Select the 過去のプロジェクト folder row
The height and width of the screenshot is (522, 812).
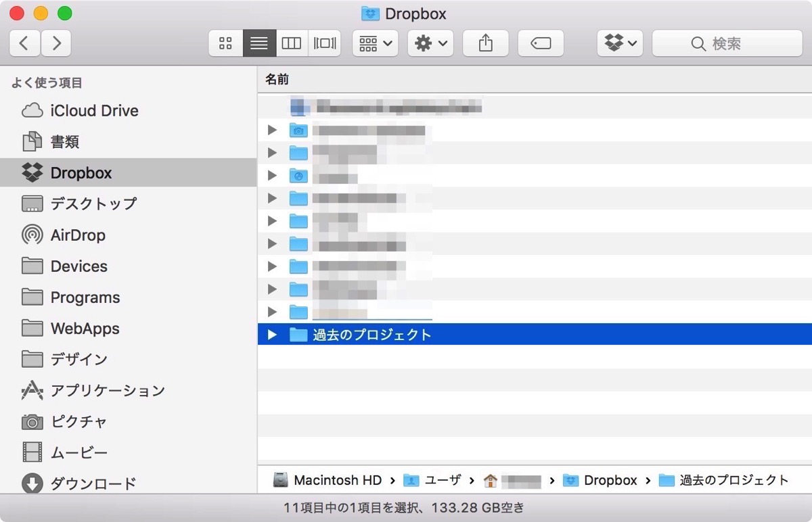click(535, 334)
